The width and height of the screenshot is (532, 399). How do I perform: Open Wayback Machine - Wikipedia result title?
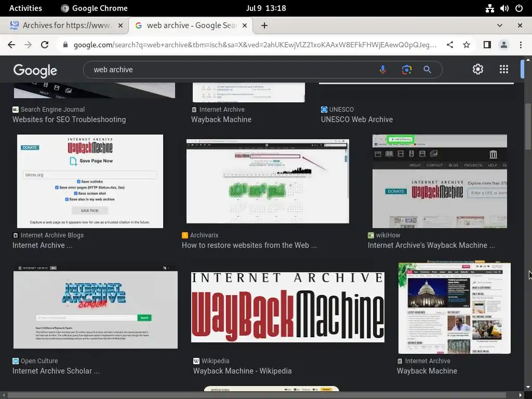[x=243, y=371]
